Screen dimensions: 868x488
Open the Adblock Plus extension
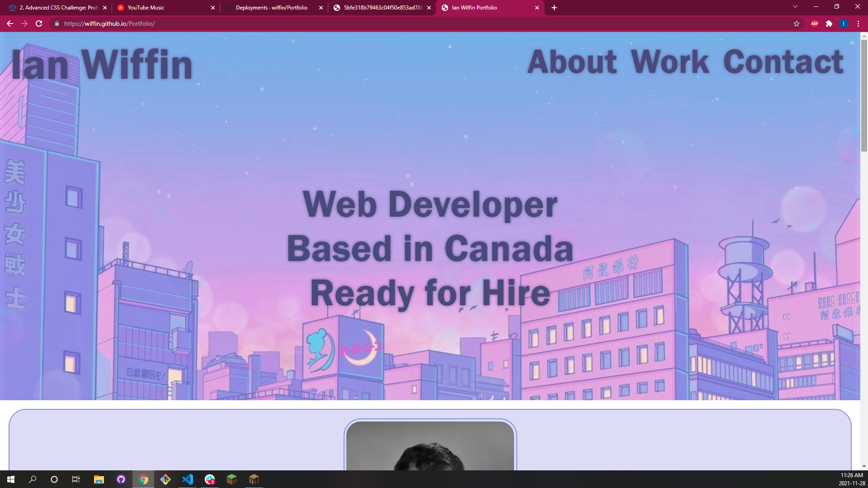coord(814,24)
